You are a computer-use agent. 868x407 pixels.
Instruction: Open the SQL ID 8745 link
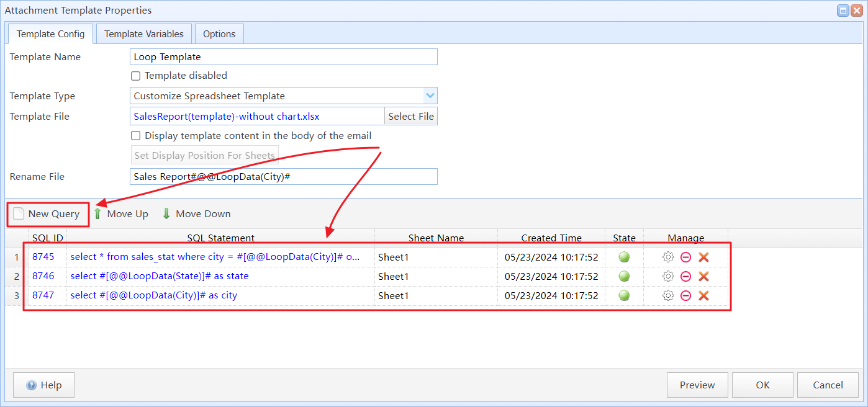43,257
